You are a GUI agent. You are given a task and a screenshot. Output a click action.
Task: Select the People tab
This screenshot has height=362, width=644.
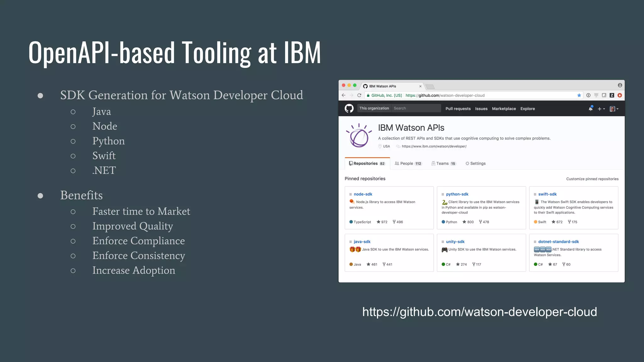(408, 163)
